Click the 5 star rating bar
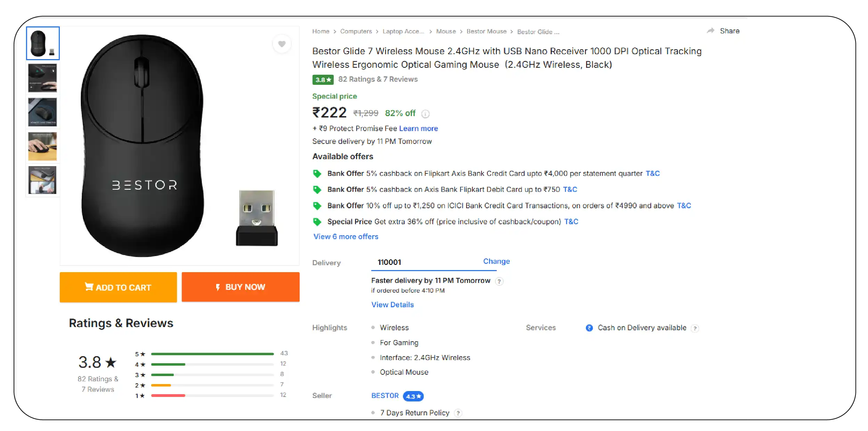Viewport: 868px width, 431px height. coord(212,354)
